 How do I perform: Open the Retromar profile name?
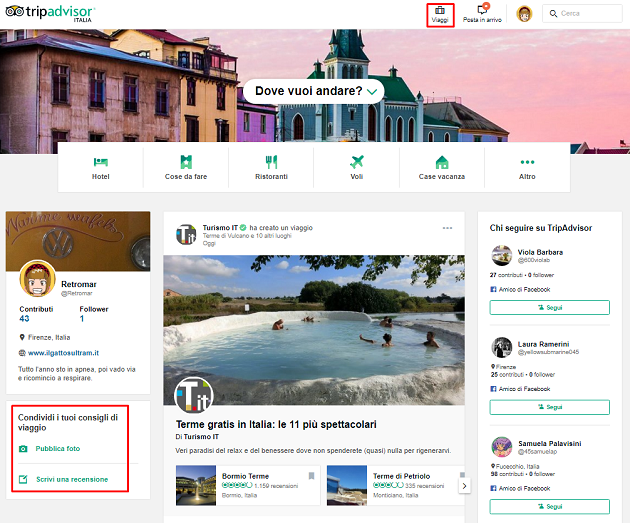click(x=79, y=284)
